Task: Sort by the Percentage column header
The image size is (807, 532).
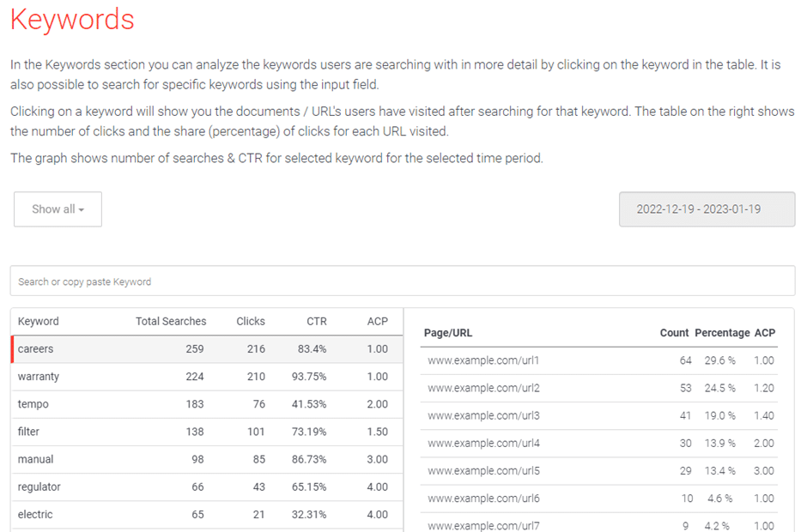Action: (720, 333)
